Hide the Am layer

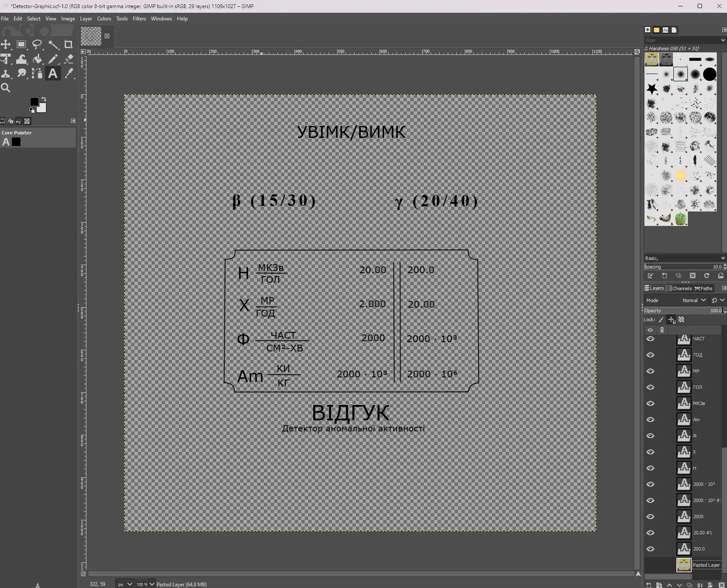coord(650,420)
